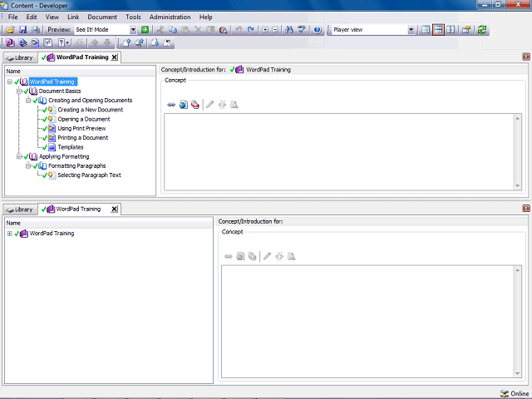Close WordPad Training tab in lower pane
Image resolution: width=532 pixels, height=399 pixels.
pyautogui.click(x=115, y=209)
